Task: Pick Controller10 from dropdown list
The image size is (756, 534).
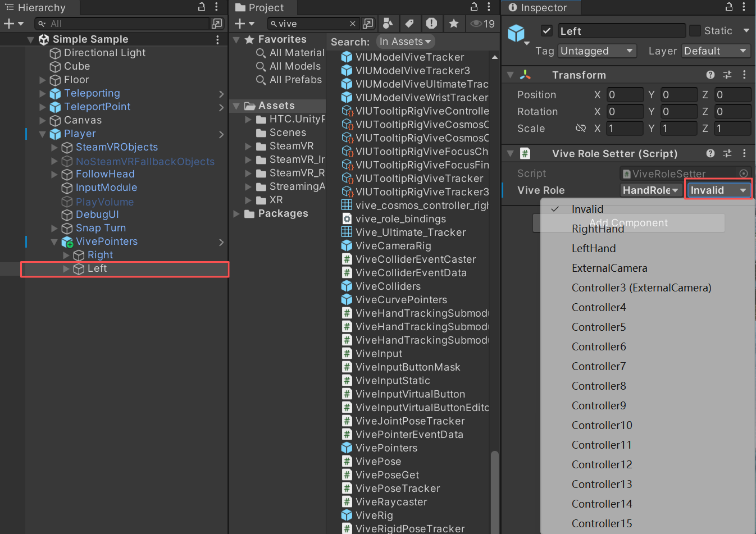Action: [x=647, y=425]
